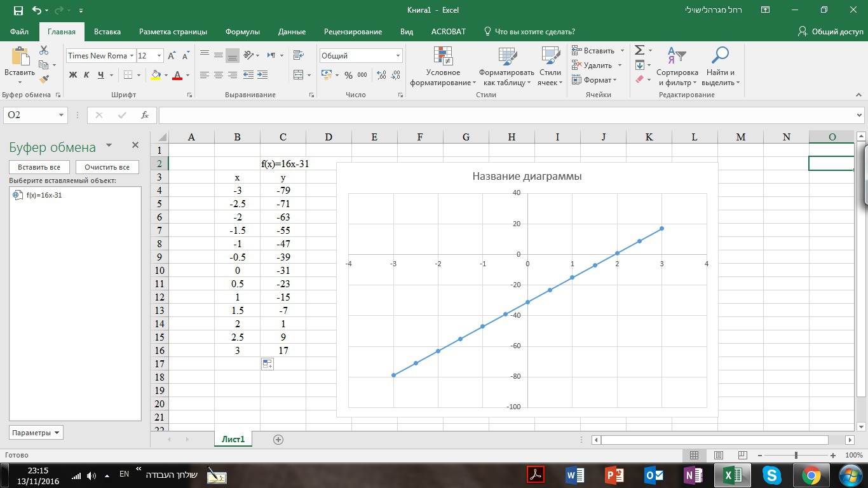Click the Очистить все button
868x488 pixels.
(x=107, y=167)
